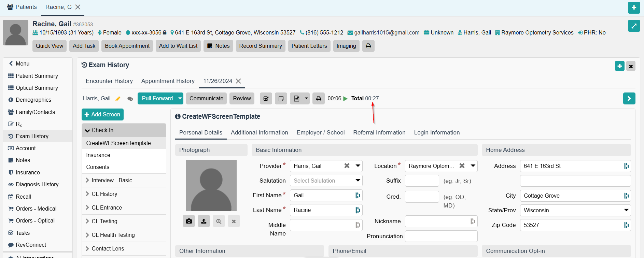
Task: Open the Appointment History tab
Action: (168, 81)
